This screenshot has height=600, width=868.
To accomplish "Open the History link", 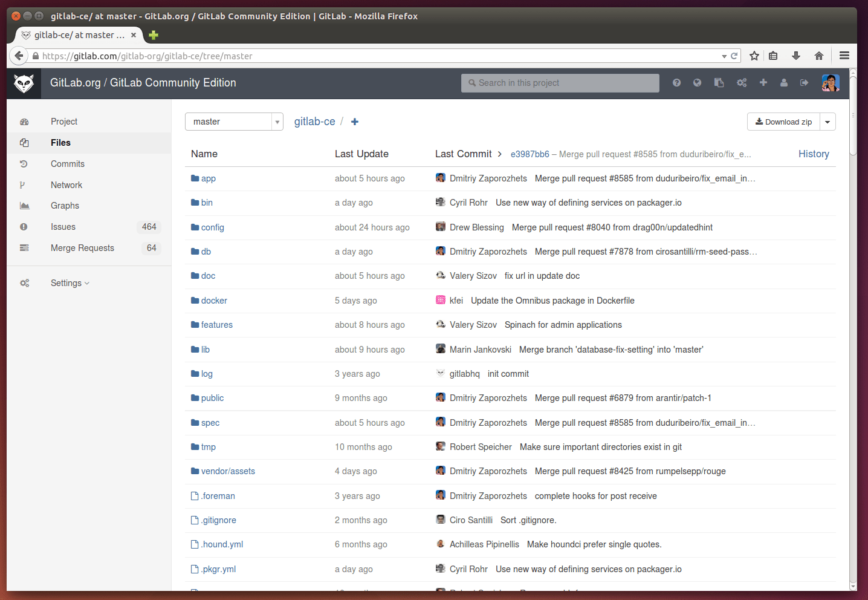I will click(814, 154).
